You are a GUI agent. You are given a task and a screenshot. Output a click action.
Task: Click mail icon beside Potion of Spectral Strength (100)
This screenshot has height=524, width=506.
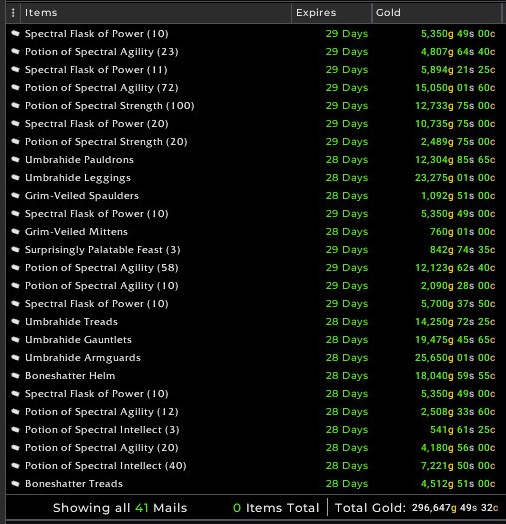click(x=15, y=106)
